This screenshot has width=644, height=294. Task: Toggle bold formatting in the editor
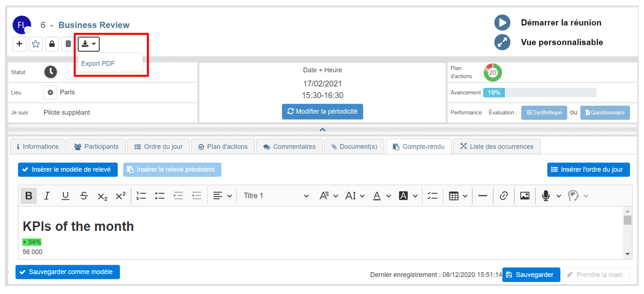(29, 196)
